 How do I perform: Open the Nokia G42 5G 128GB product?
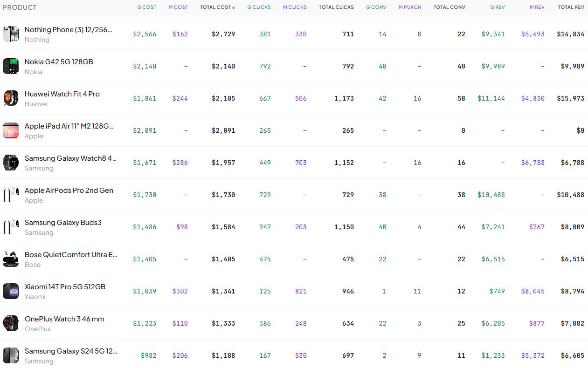pyautogui.click(x=58, y=61)
